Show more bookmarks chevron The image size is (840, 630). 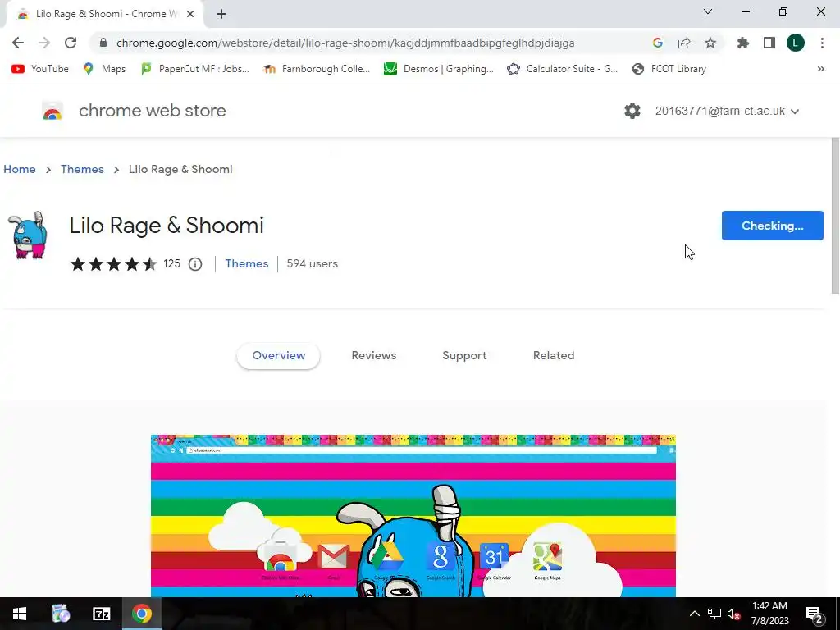(820, 69)
